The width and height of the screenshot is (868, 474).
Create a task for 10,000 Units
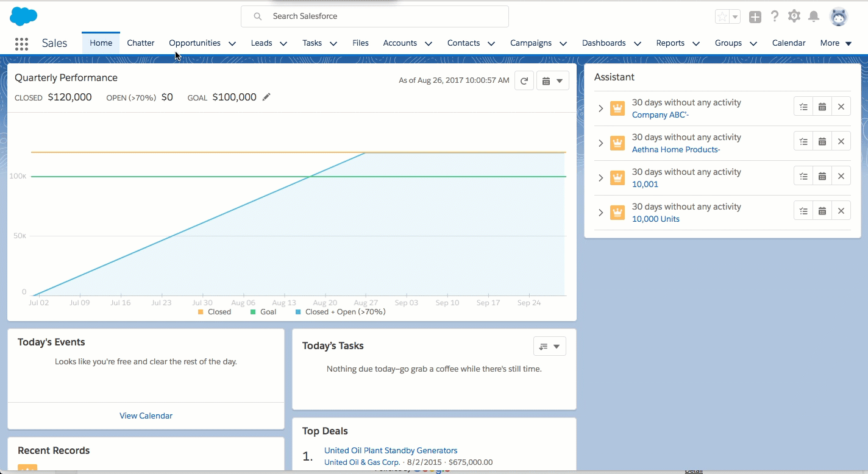click(x=803, y=211)
